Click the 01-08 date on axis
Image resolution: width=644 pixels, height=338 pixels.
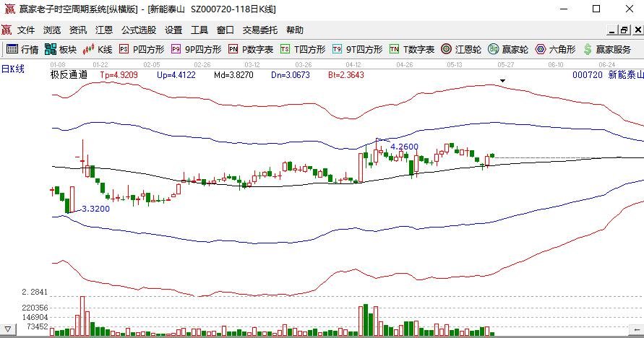pos(58,65)
